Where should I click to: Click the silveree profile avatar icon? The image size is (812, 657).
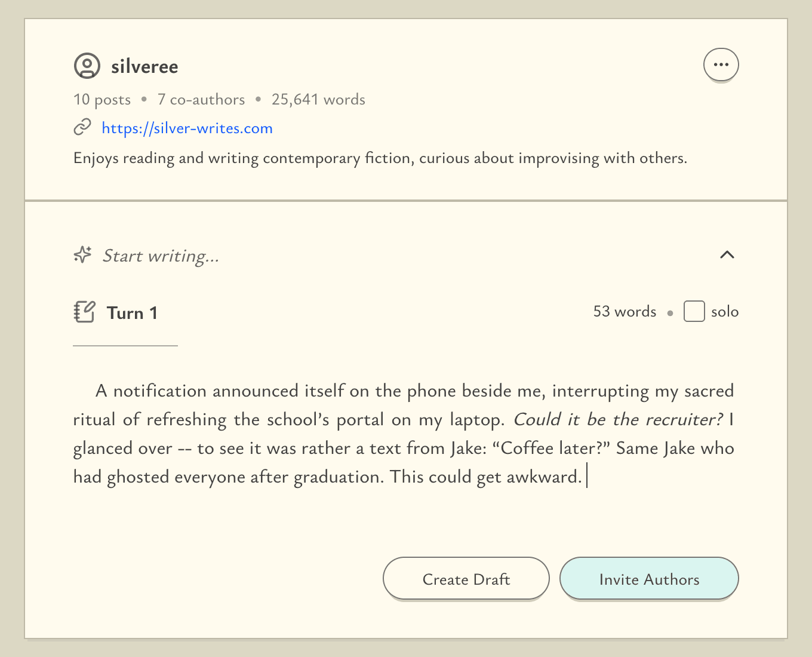tap(87, 66)
